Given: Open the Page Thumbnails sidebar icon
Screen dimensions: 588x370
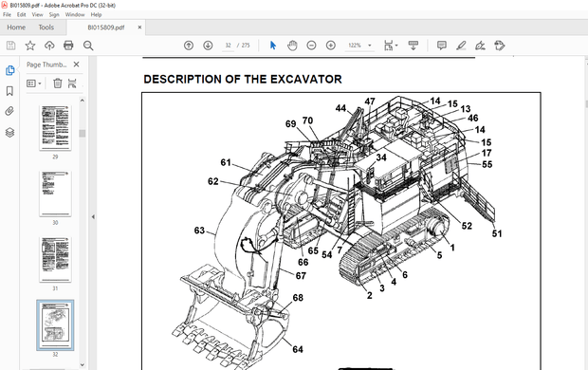Looking at the screenshot, I should pyautogui.click(x=9, y=70).
